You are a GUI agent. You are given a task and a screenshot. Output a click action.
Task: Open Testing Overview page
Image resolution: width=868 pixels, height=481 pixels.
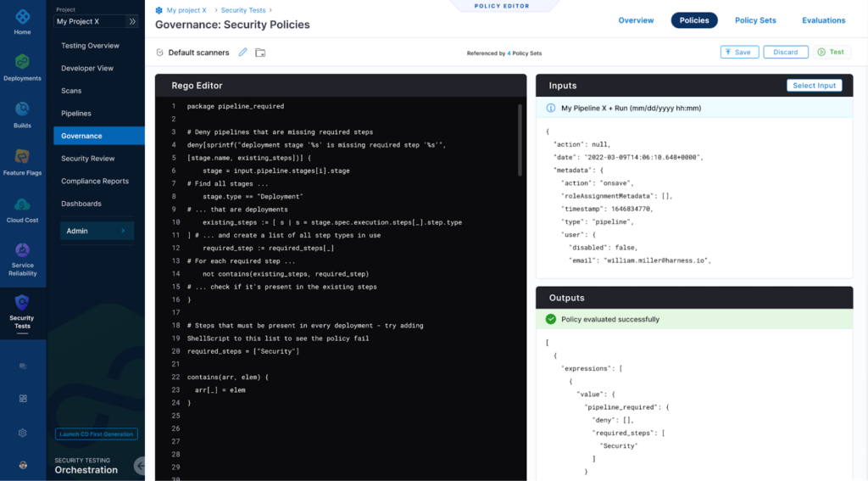(90, 46)
